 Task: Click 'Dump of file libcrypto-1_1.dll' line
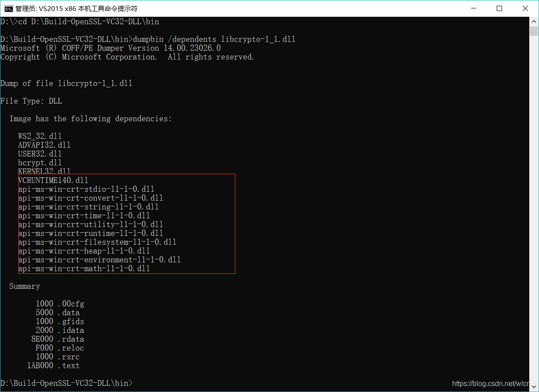[67, 83]
